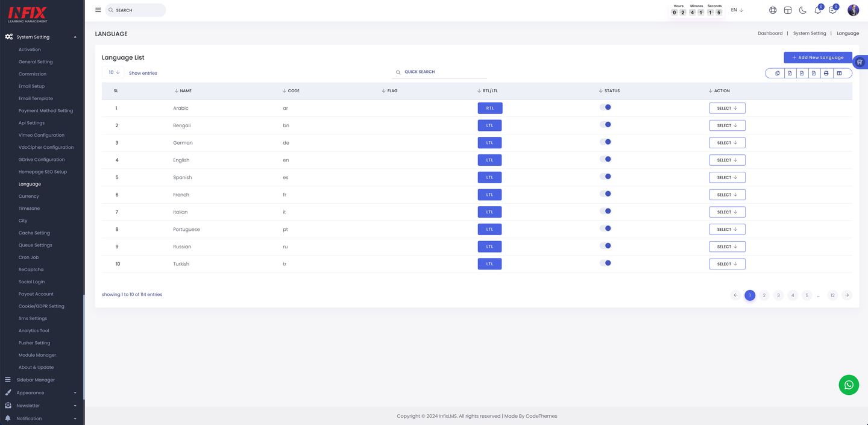This screenshot has height=425, width=868.
Task: Toggle status switch for Bengali
Action: click(606, 125)
